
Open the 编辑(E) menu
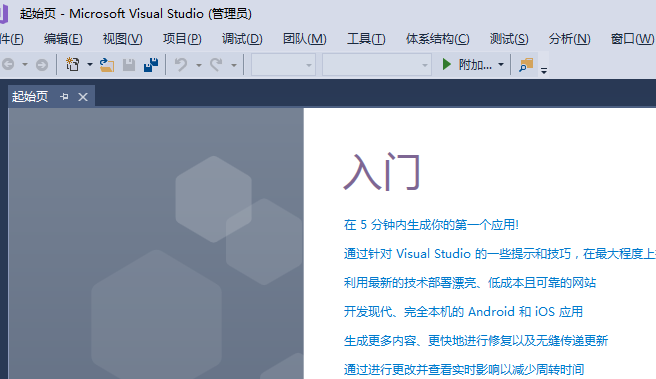pos(63,39)
